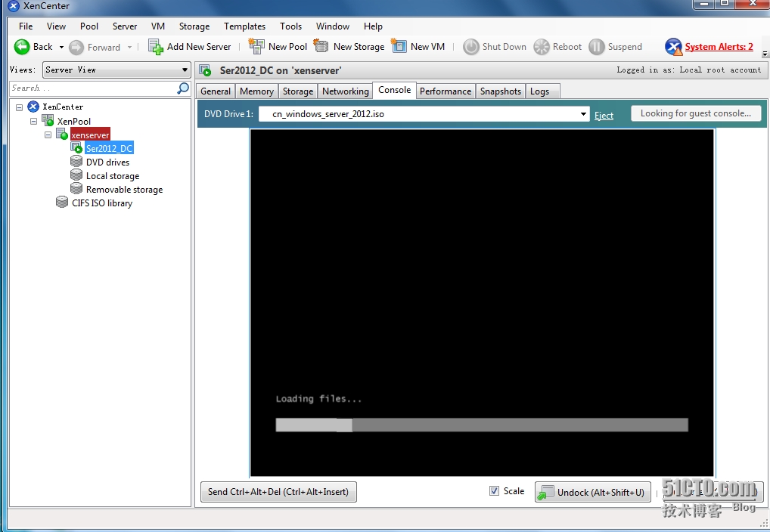Click the CIFS ISO library icon
Screen dimensions: 770x532
62,203
